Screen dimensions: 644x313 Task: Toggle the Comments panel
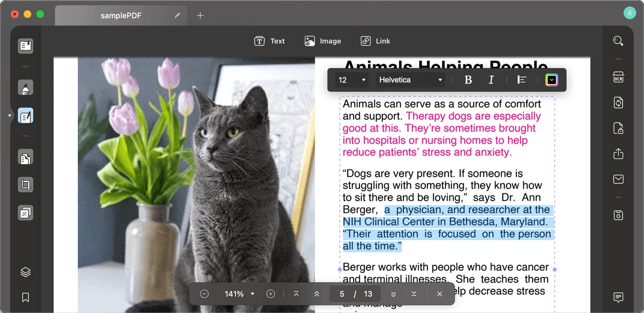[x=618, y=298]
